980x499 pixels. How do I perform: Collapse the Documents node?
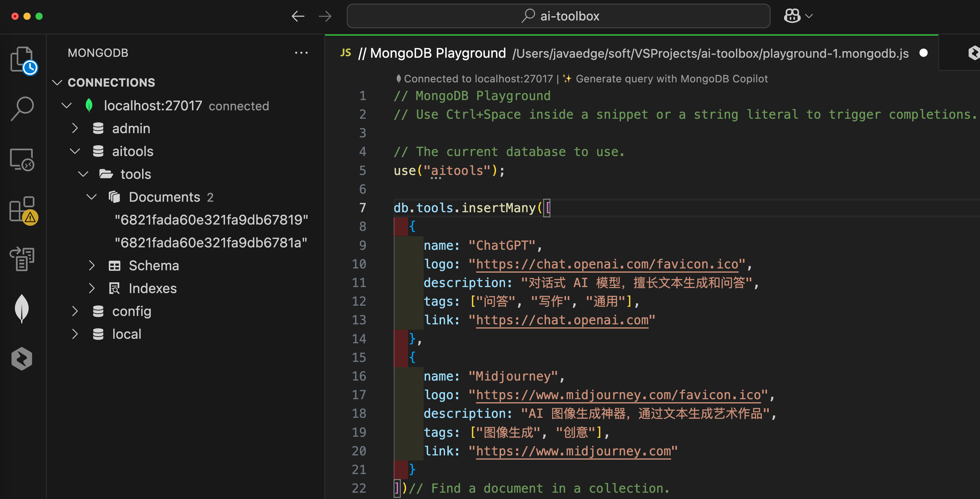click(x=92, y=197)
